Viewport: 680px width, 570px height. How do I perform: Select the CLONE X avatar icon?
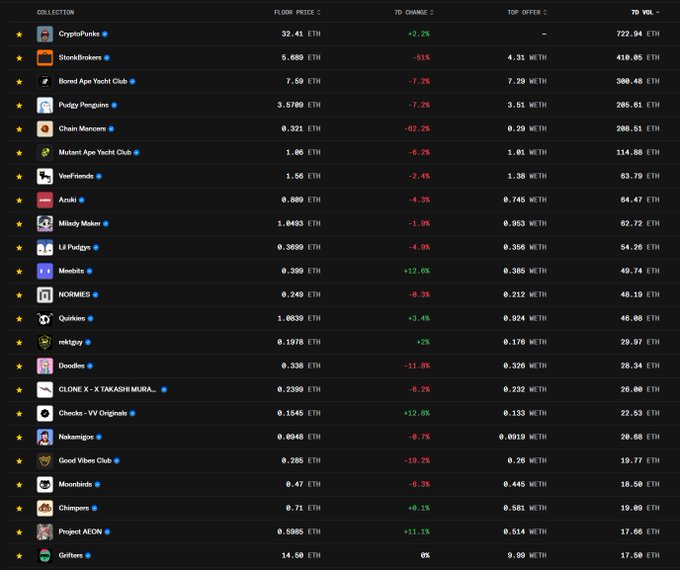pyautogui.click(x=45, y=390)
